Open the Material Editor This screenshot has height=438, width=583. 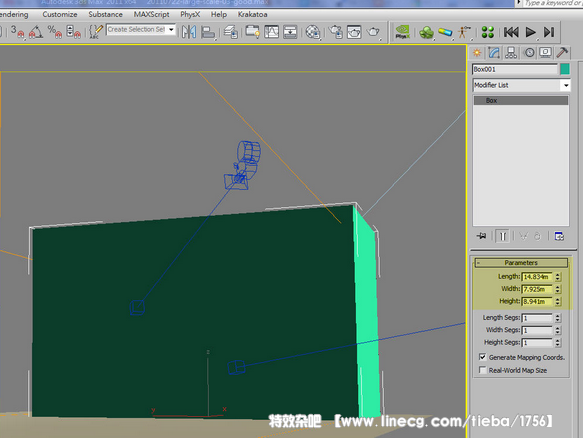pyautogui.click(x=313, y=32)
